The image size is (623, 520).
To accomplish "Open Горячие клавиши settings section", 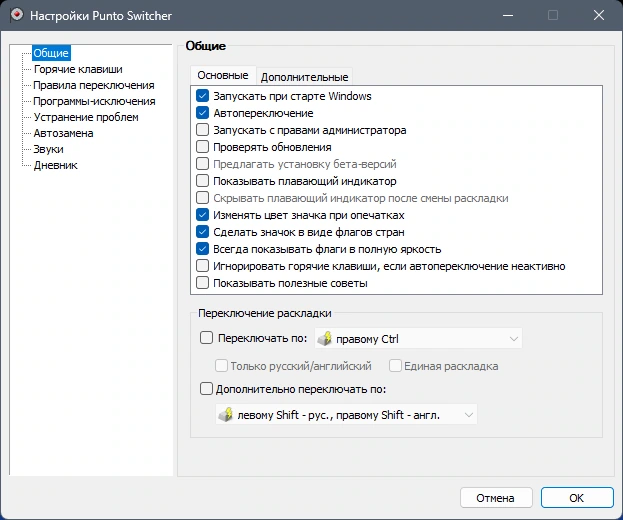I will pyautogui.click(x=78, y=69).
